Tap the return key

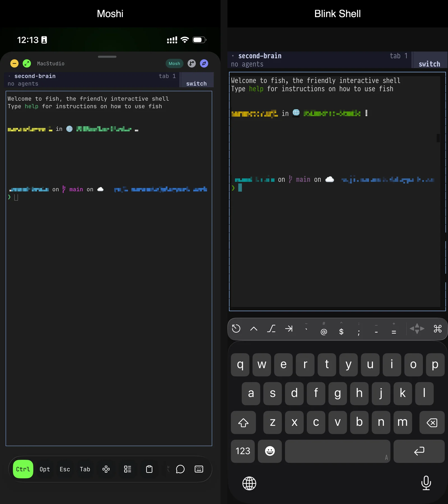coord(419,451)
